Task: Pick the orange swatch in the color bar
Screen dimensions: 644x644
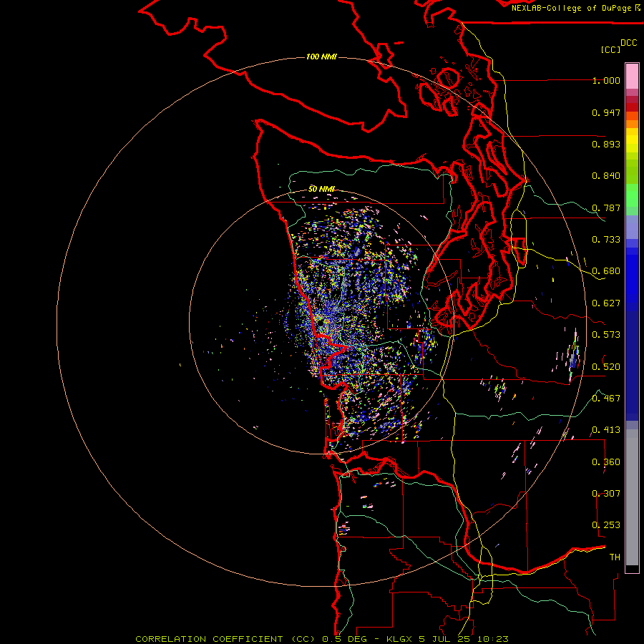Action: pyautogui.click(x=632, y=124)
